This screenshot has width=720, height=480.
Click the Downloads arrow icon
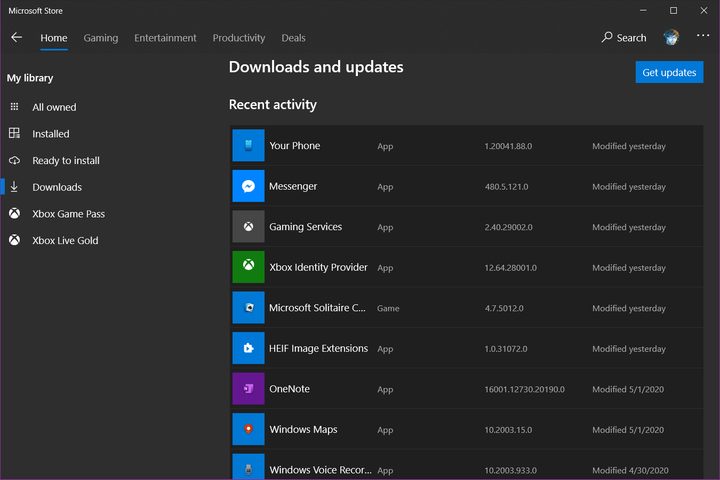pos(14,186)
